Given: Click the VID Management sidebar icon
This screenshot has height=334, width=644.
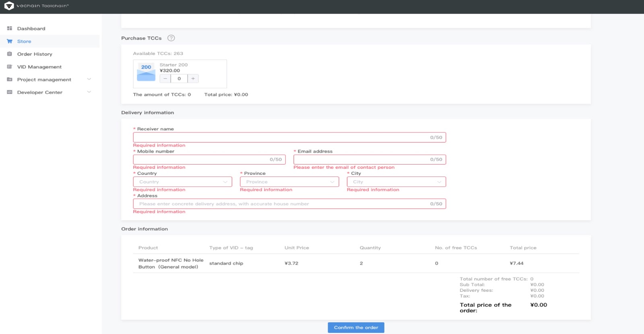Looking at the screenshot, I should [10, 67].
